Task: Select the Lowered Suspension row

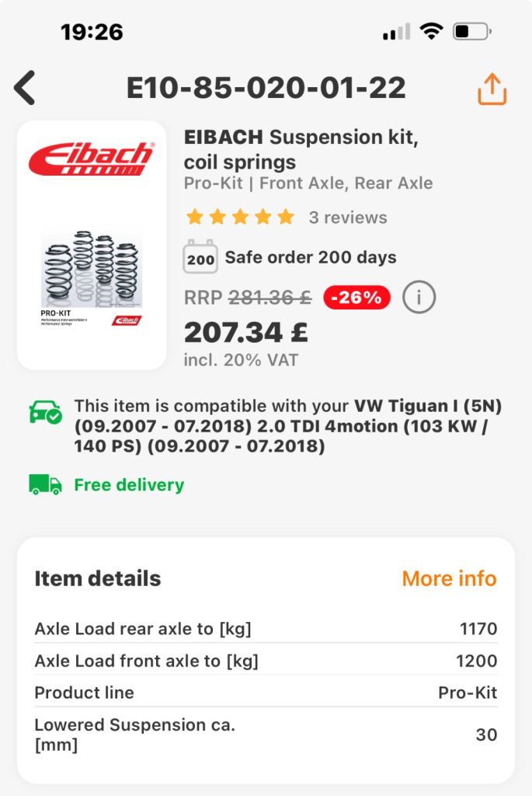Action: pyautogui.click(x=266, y=735)
